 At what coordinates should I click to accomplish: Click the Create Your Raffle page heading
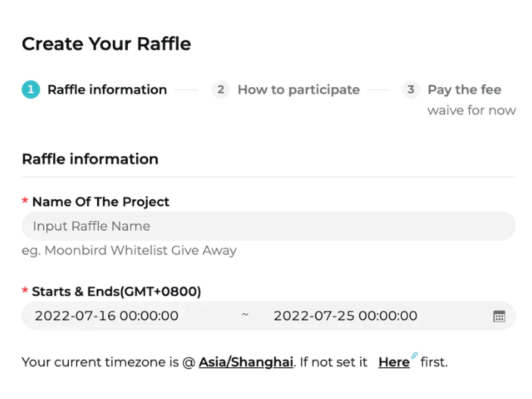tap(107, 44)
